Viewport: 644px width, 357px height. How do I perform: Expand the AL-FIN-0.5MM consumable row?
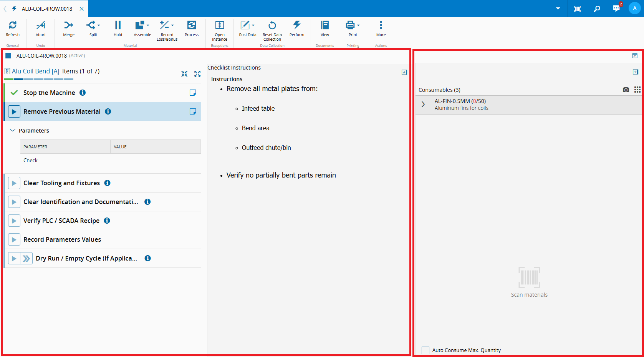(x=423, y=104)
